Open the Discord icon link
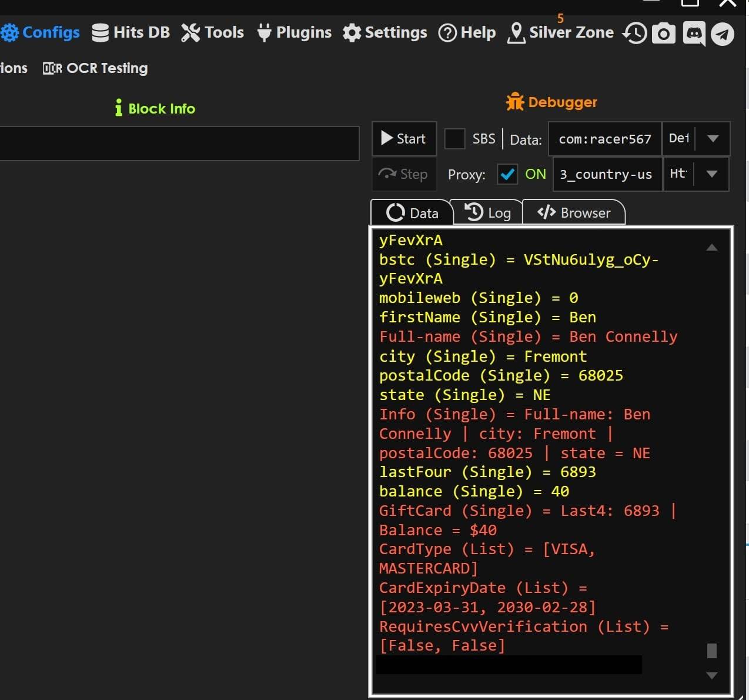The height and width of the screenshot is (700, 749). [694, 34]
